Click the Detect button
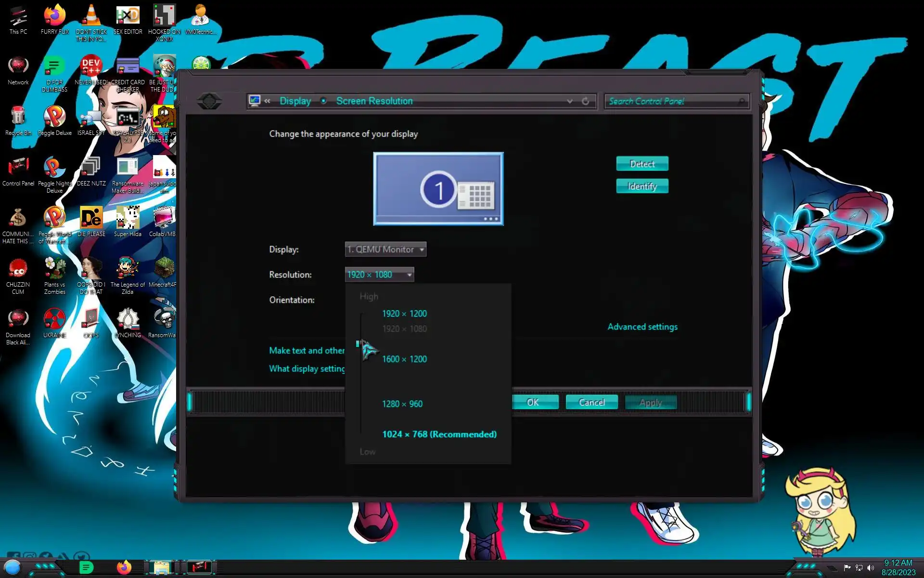Viewport: 924px width, 578px height. 642,164
